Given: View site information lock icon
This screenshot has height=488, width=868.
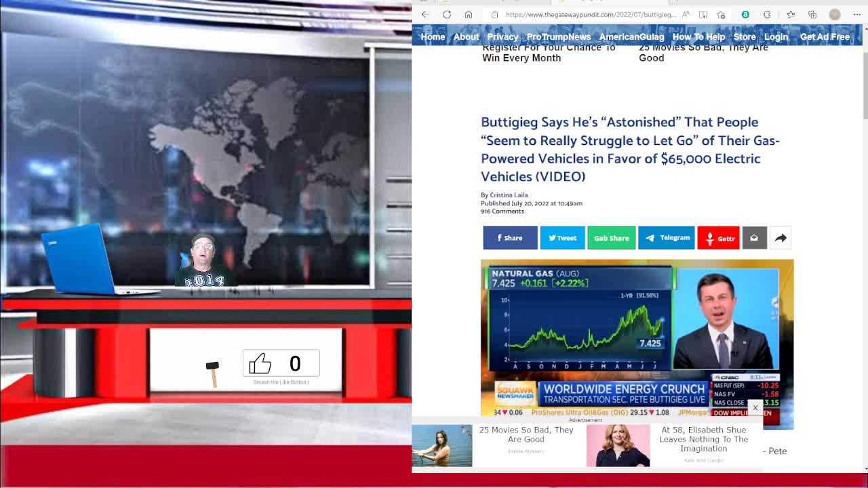Looking at the screenshot, I should pos(495,14).
